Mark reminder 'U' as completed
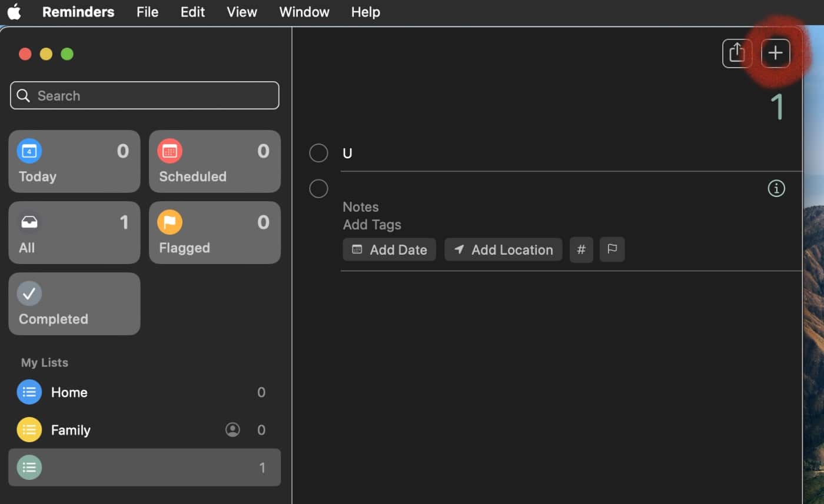The width and height of the screenshot is (824, 504). tap(318, 153)
